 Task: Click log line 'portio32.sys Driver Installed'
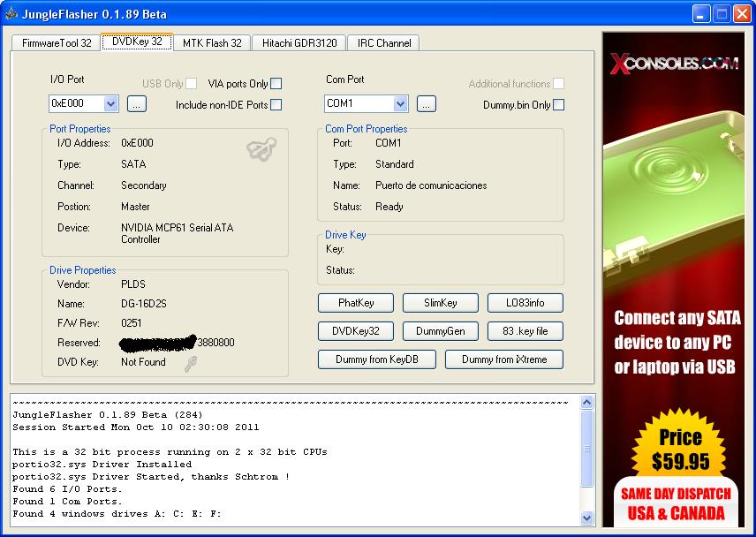[102, 465]
